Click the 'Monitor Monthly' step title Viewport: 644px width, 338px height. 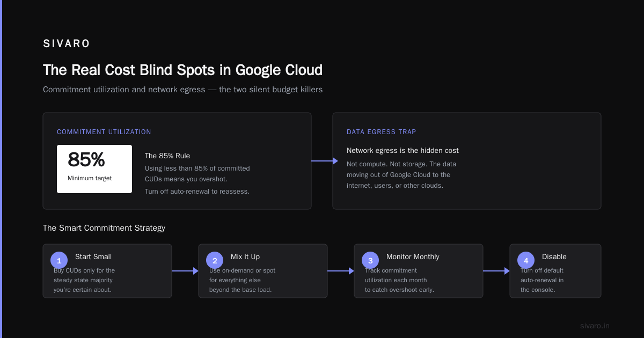point(413,257)
